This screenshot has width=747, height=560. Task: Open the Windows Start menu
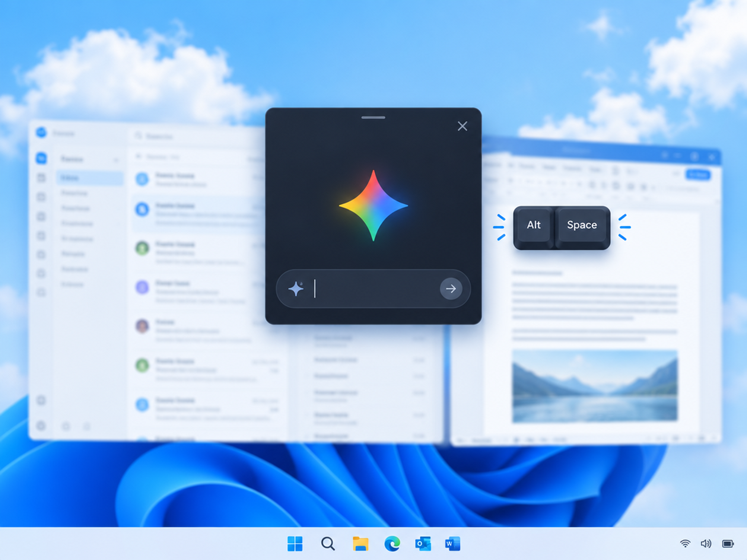(295, 544)
